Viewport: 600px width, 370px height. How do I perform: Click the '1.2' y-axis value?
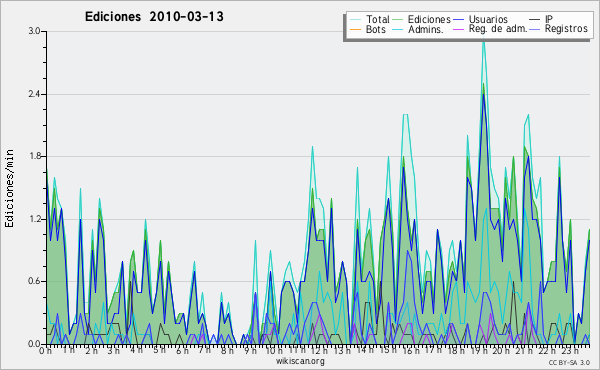point(34,219)
